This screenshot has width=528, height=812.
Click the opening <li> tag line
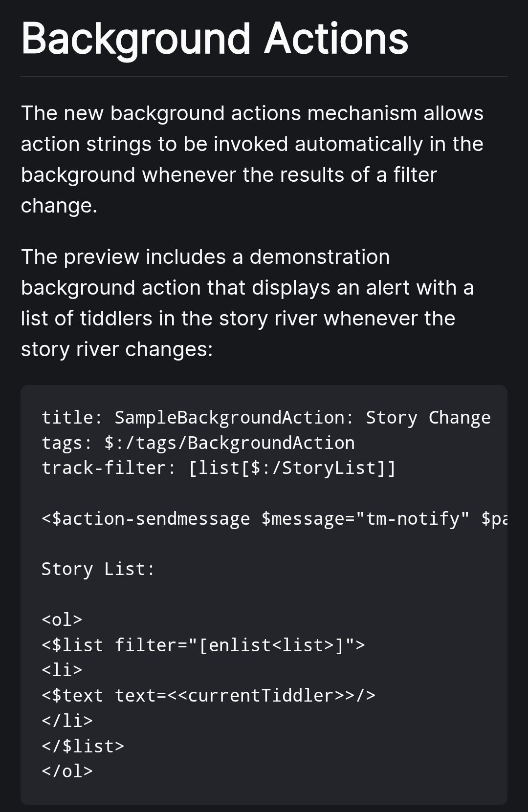[62, 670]
